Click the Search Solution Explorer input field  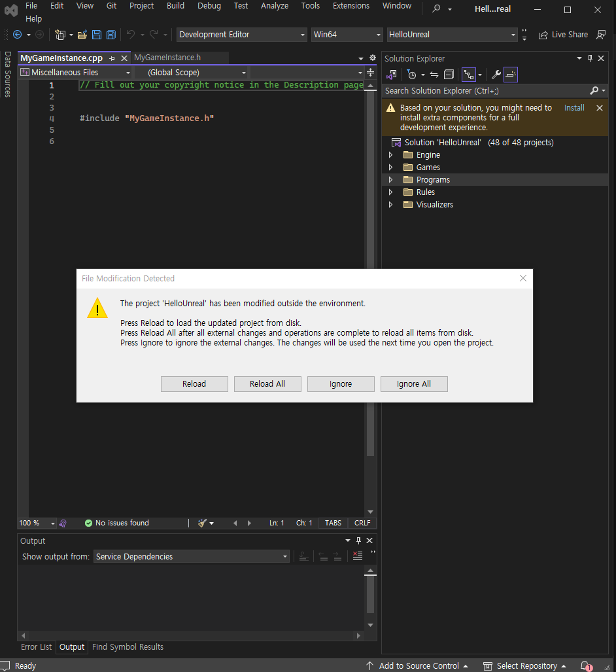(x=486, y=90)
